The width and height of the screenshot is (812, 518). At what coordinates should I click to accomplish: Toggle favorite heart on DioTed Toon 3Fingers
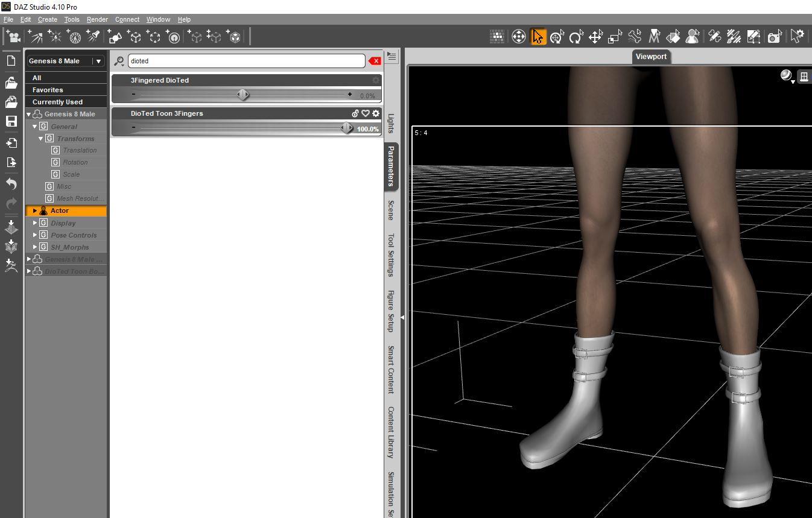click(x=366, y=113)
